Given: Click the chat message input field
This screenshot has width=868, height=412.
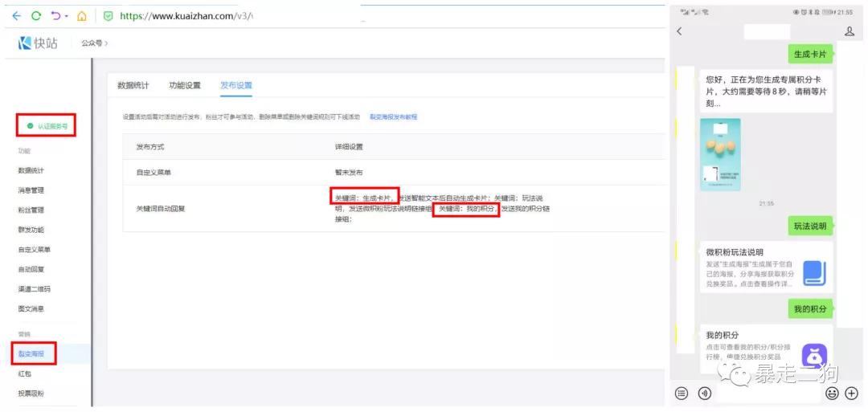Looking at the screenshot, I should point(768,394).
